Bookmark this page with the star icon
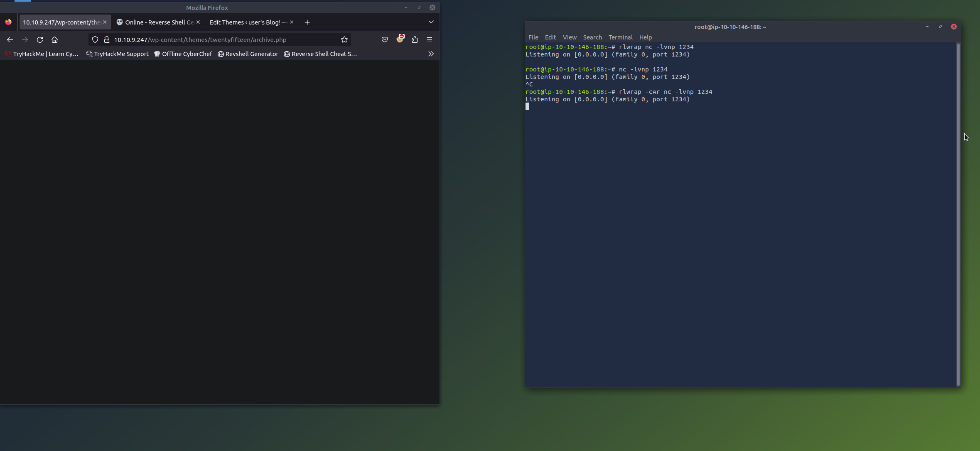This screenshot has width=980, height=451. [x=344, y=40]
